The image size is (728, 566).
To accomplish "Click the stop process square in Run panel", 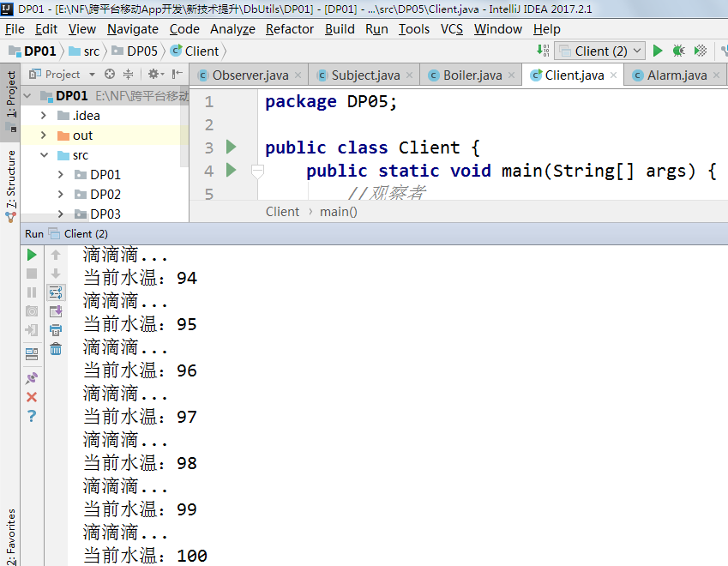I will 32,274.
